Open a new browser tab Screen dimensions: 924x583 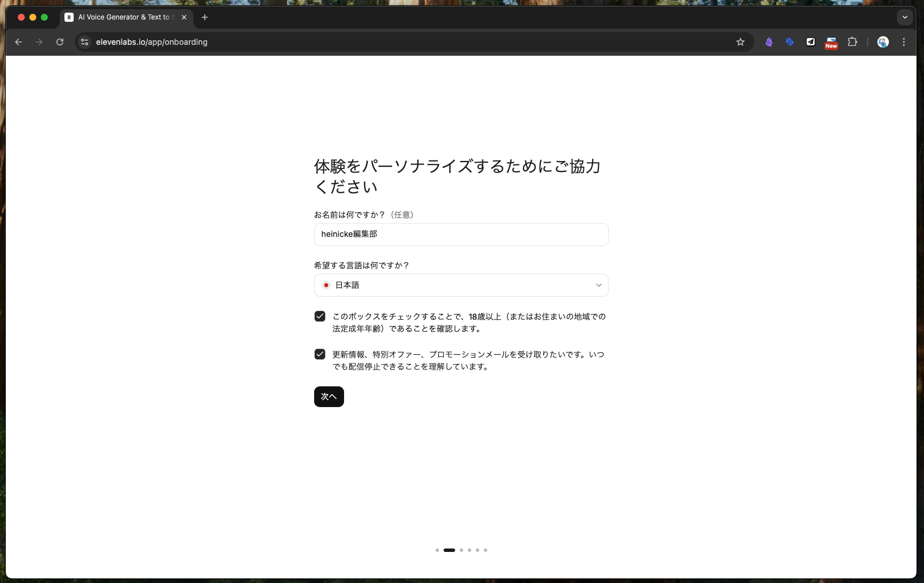[x=205, y=17]
